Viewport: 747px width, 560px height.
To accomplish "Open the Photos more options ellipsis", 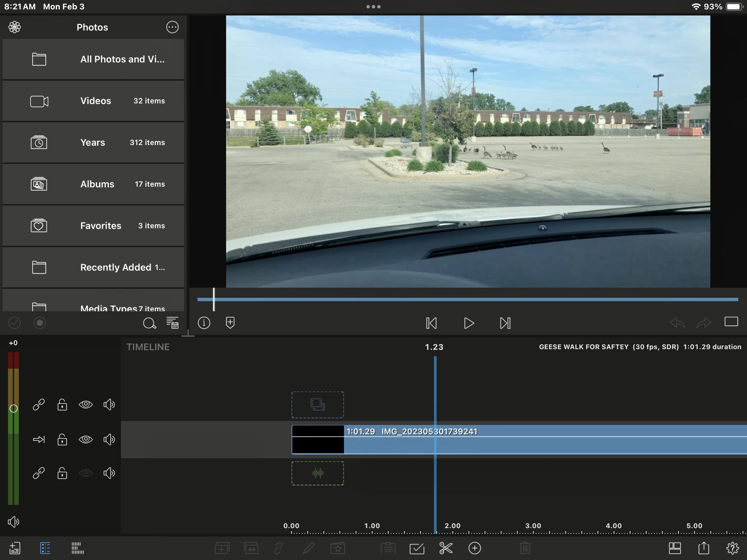I will point(172,27).
